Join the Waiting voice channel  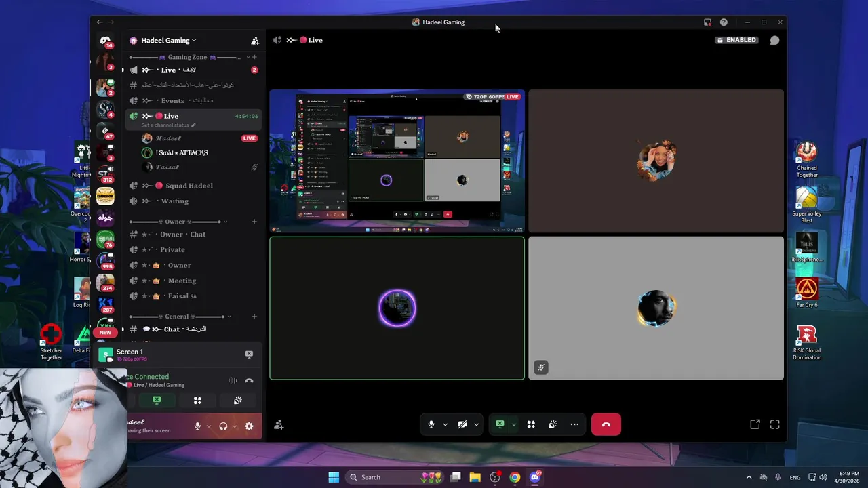point(193,201)
